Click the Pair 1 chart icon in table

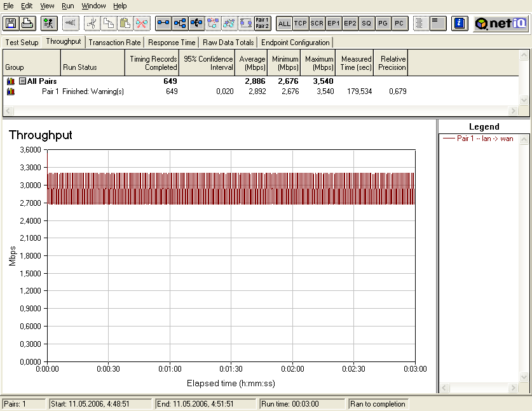[10, 91]
